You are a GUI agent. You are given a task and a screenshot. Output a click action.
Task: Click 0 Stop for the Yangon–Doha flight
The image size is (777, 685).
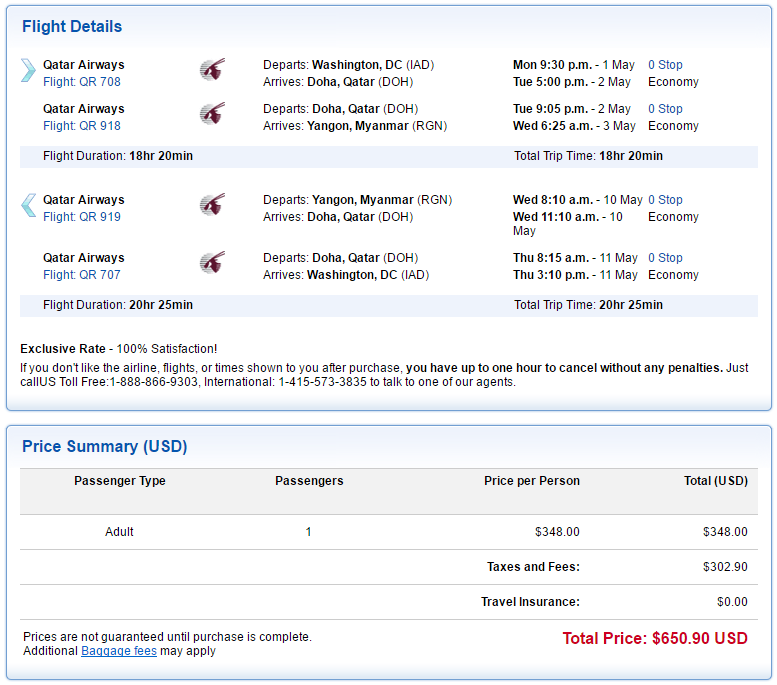point(665,200)
